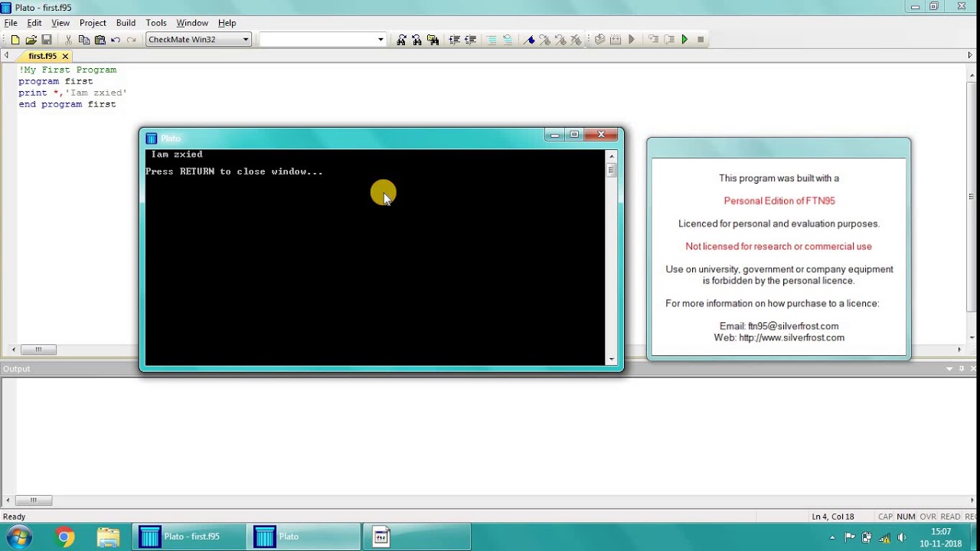The width and height of the screenshot is (980, 551).
Task: Click the editor horizontal scrollbar thumb
Action: point(38,350)
